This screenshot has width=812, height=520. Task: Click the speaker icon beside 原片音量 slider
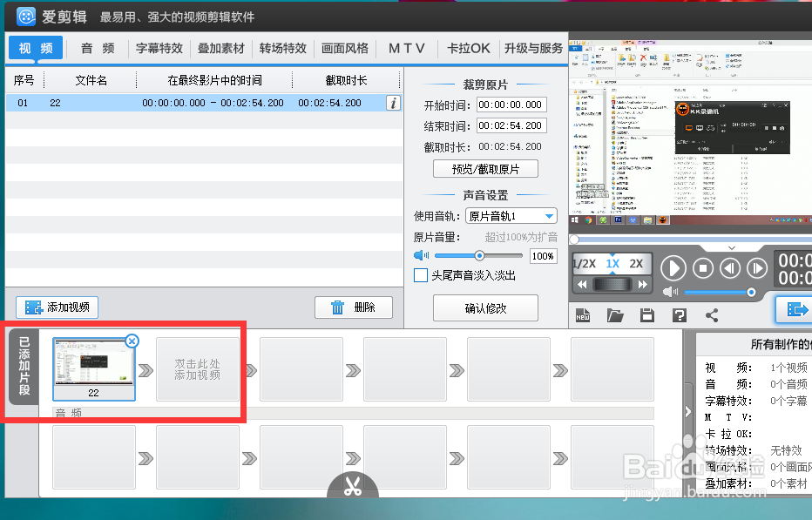pos(422,255)
